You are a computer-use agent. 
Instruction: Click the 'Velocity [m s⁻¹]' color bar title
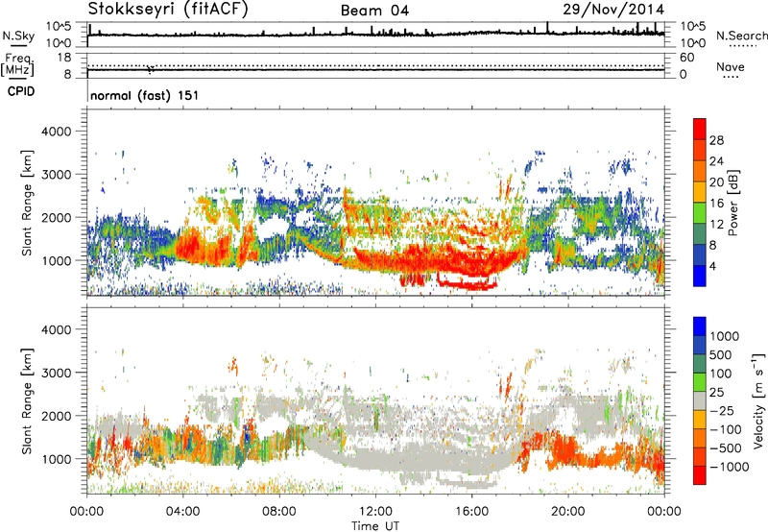tap(758, 400)
